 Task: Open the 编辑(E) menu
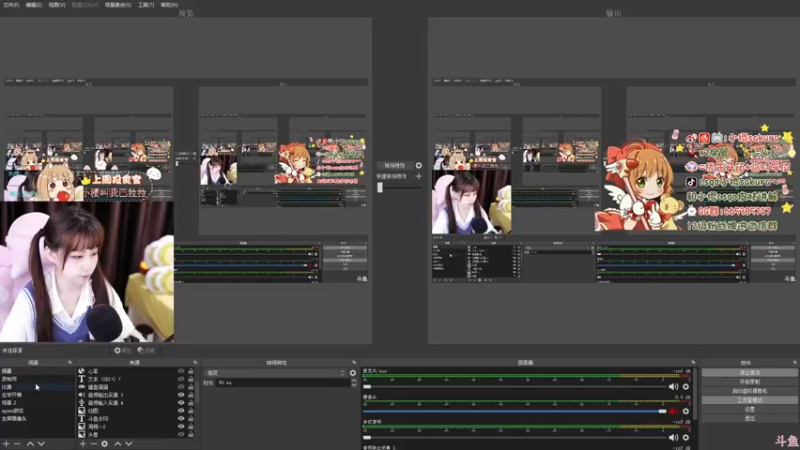pyautogui.click(x=34, y=5)
